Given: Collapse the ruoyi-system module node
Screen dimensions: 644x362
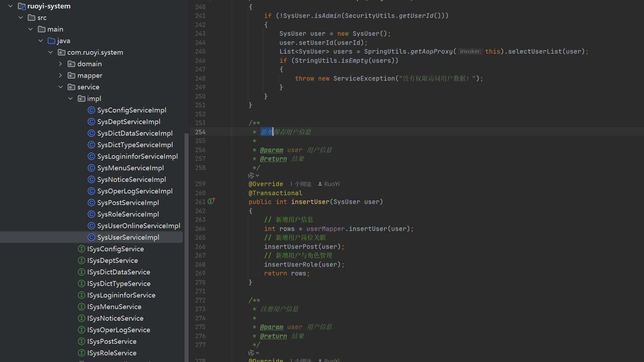Looking at the screenshot, I should (11, 6).
